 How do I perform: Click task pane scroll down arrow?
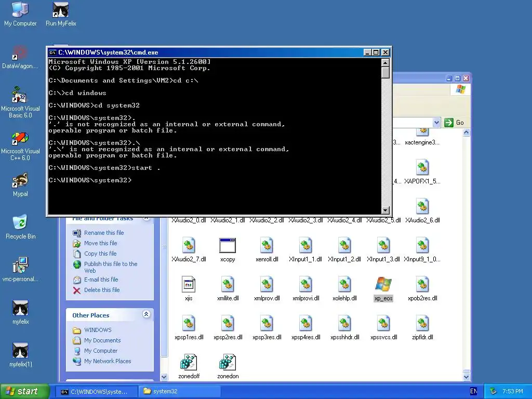[164, 377]
